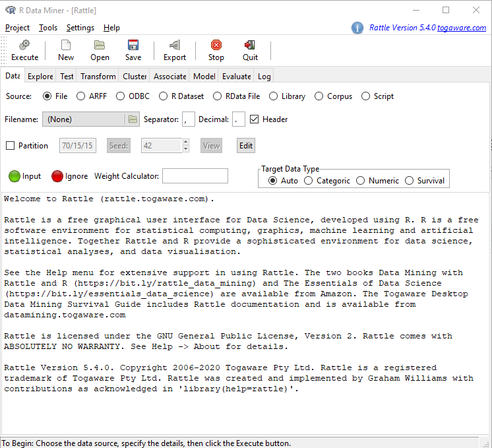Open the Help menu
This screenshot has width=492, height=448.
point(111,28)
